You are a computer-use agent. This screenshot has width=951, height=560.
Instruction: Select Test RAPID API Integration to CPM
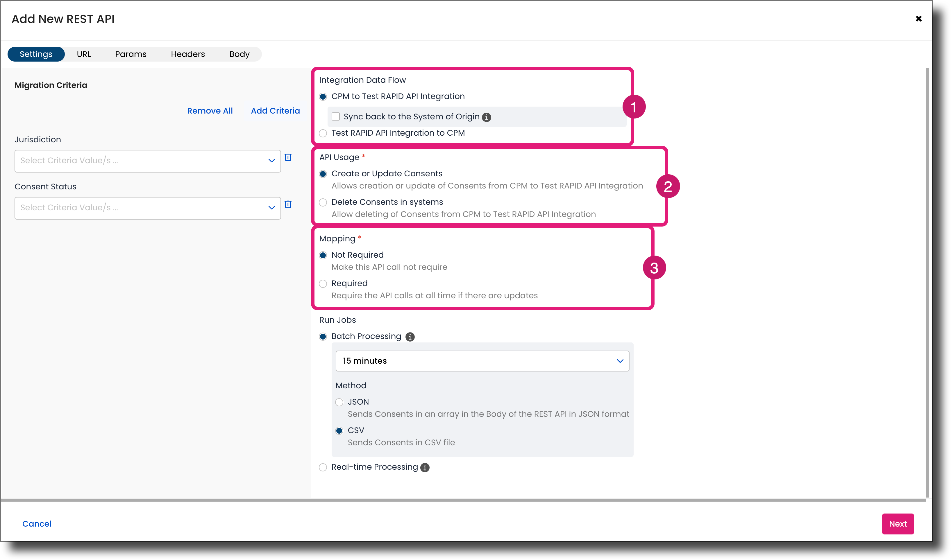click(x=323, y=133)
